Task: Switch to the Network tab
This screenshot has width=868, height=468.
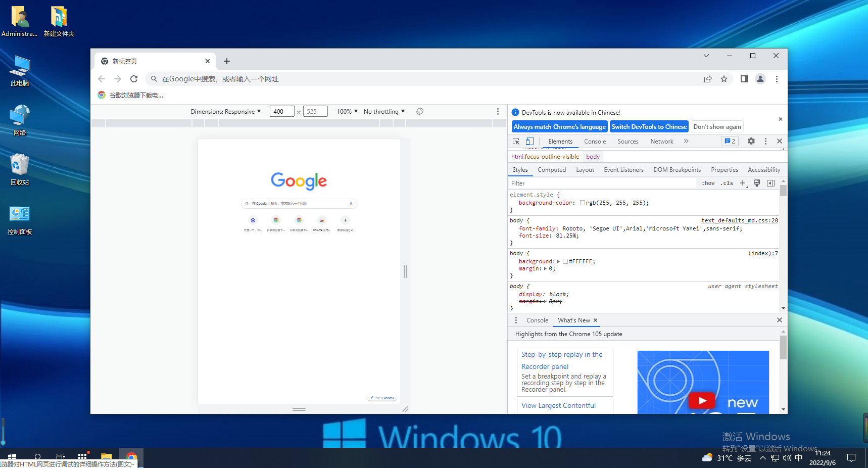Action: pyautogui.click(x=661, y=142)
